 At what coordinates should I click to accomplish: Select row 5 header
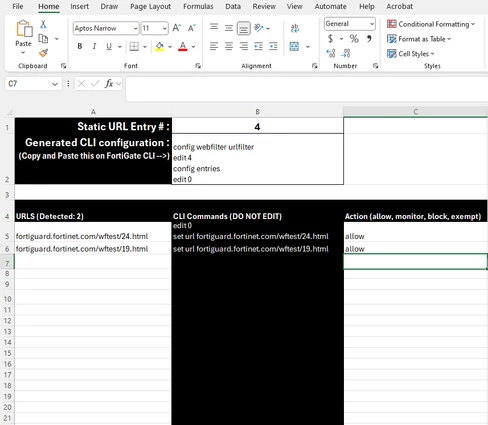7,236
